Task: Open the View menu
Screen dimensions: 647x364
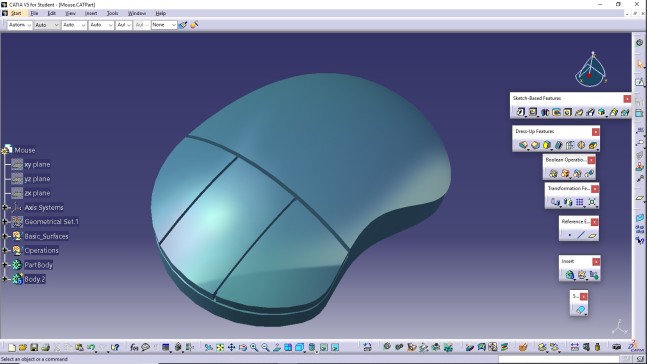Action: (x=71, y=13)
